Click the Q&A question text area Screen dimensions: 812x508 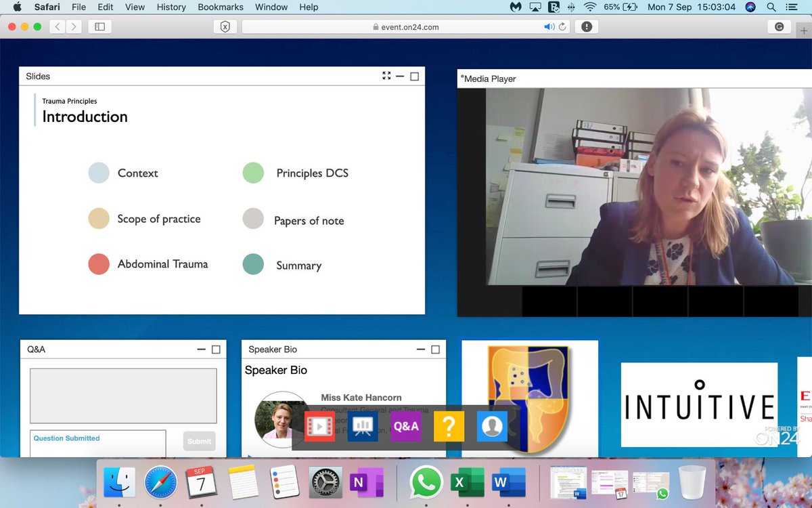coord(123,396)
